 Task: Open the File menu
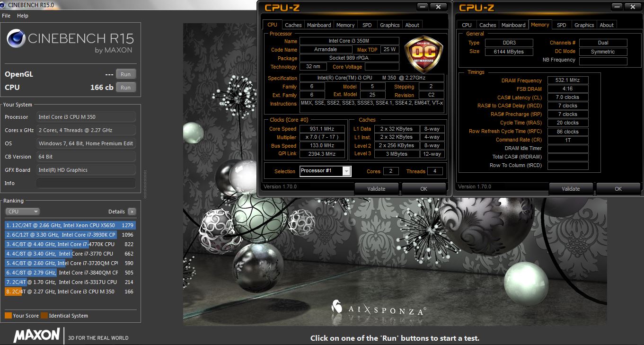click(6, 16)
